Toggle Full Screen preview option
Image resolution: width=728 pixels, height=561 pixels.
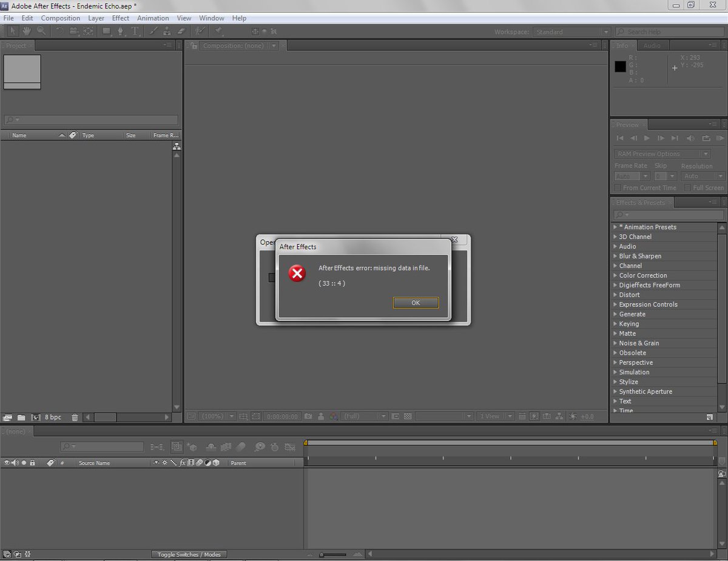pyautogui.click(x=689, y=188)
